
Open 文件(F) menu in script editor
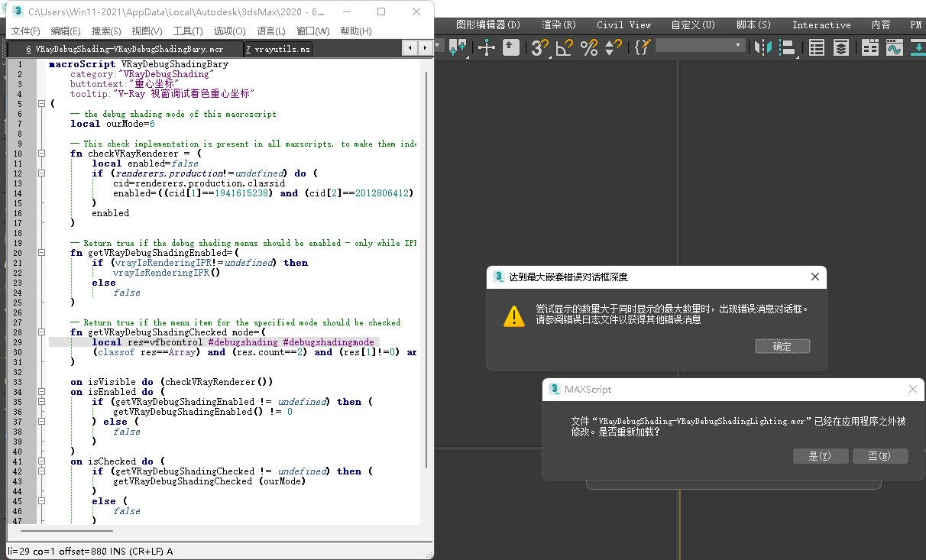25,31
